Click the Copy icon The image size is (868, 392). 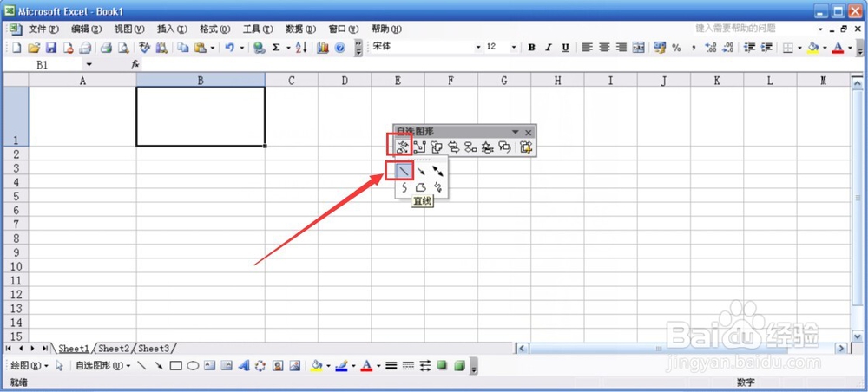click(182, 48)
